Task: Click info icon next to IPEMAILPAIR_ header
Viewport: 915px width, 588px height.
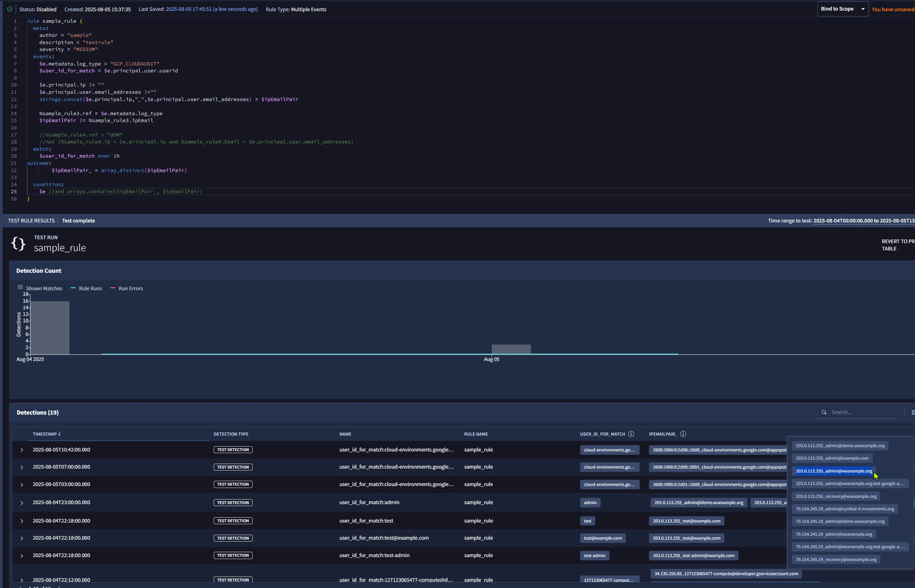Action: [x=683, y=434]
